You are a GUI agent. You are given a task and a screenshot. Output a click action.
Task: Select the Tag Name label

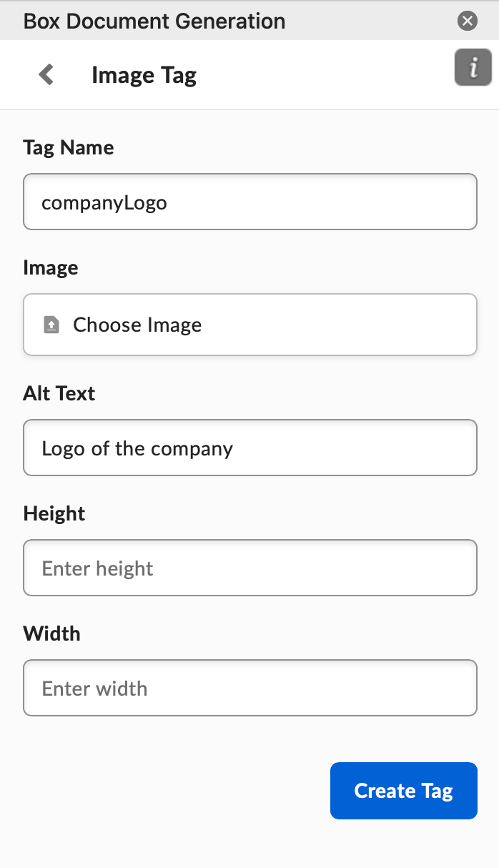pos(69,148)
